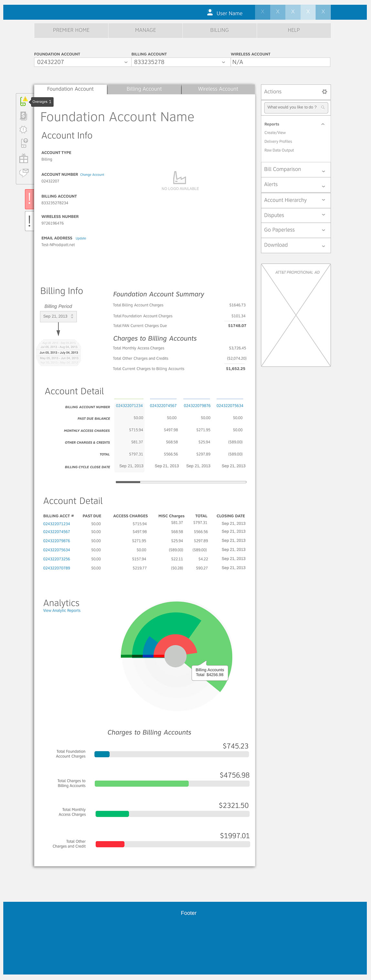Click the Actions panel gear icon
Screen dimensions: 371x980
coord(324,92)
